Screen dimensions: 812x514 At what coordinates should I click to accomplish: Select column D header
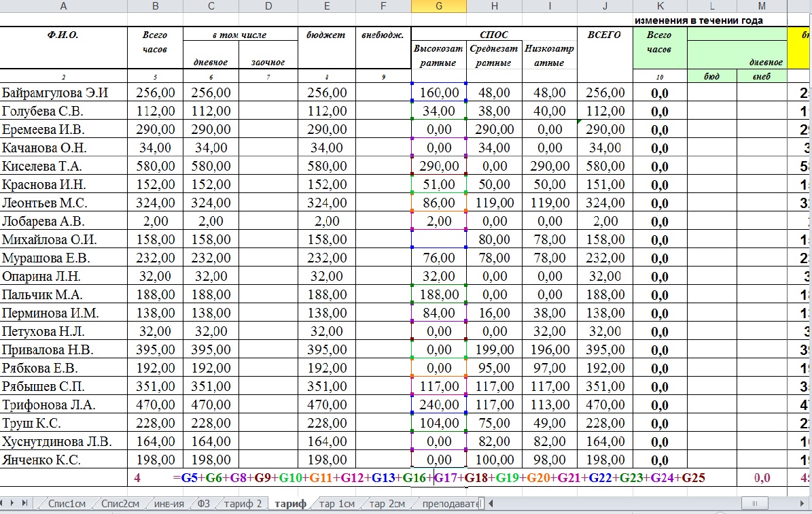[268, 5]
